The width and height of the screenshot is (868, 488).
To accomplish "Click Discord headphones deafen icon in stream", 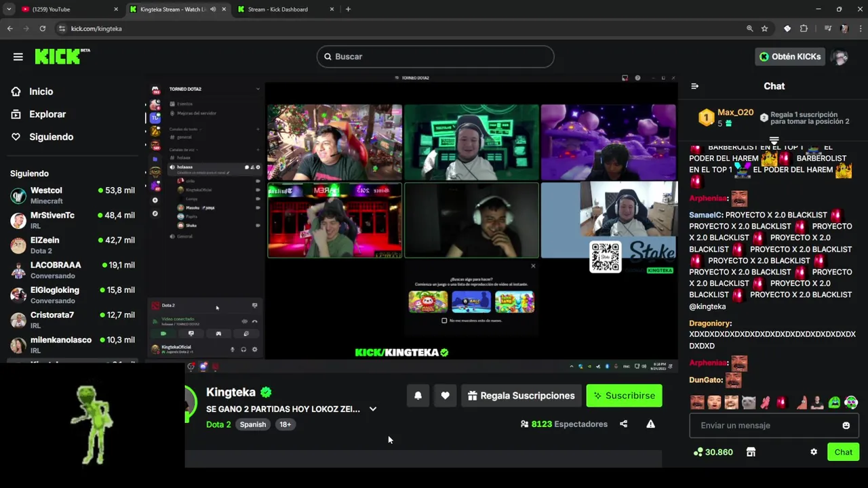I will click(x=243, y=349).
